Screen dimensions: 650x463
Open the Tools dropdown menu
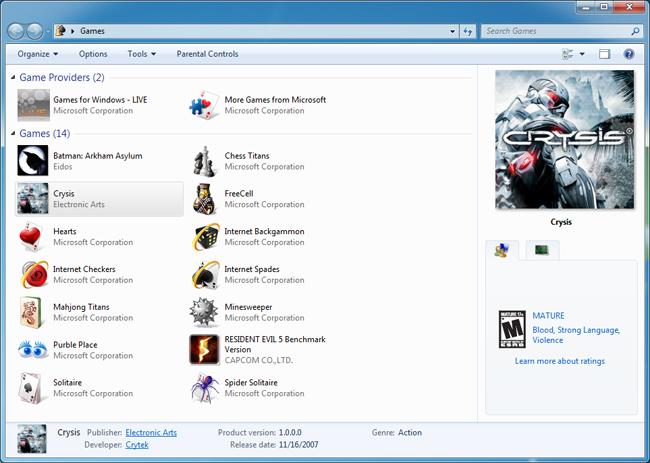click(142, 54)
